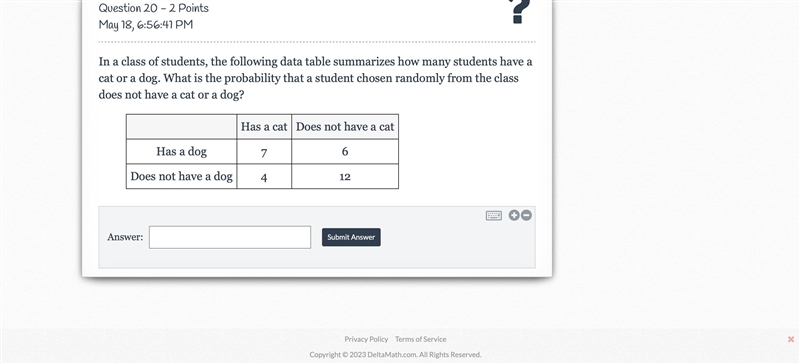Click the 'Does not have a dog' row label
This screenshot has width=800, height=364.
[181, 177]
